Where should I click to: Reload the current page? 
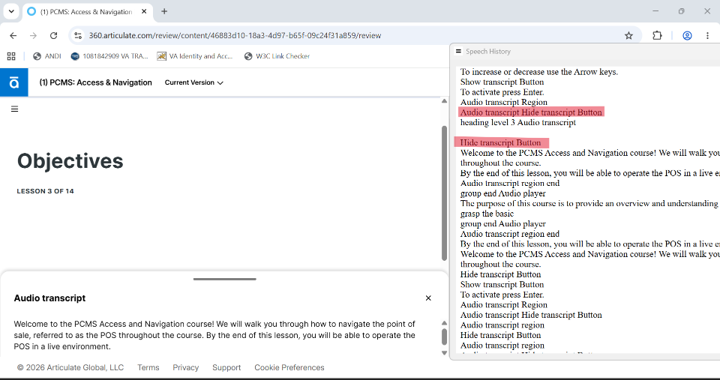53,35
